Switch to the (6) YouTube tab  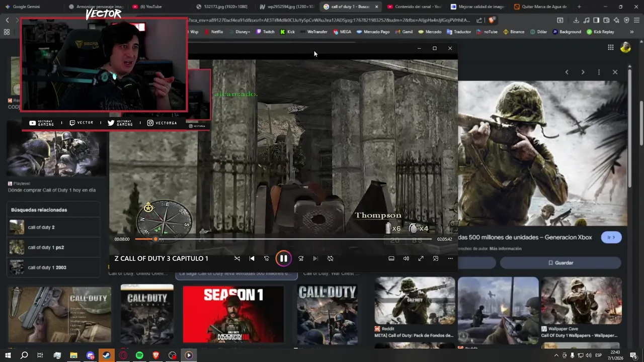pos(151,7)
